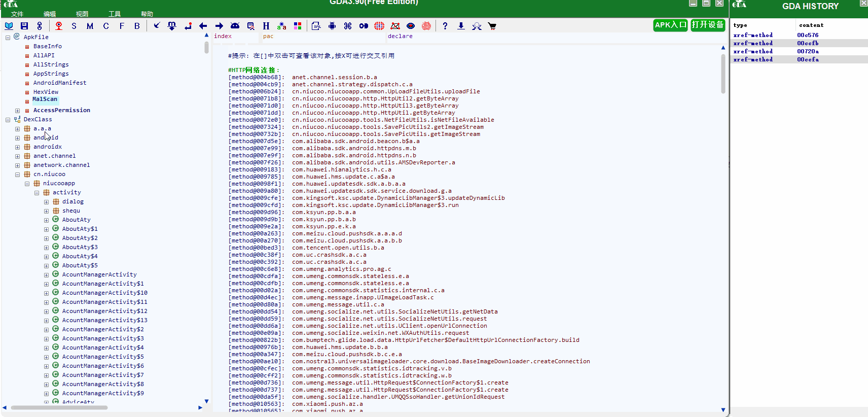
Task: Click the B toolbar button
Action: pos(137,26)
